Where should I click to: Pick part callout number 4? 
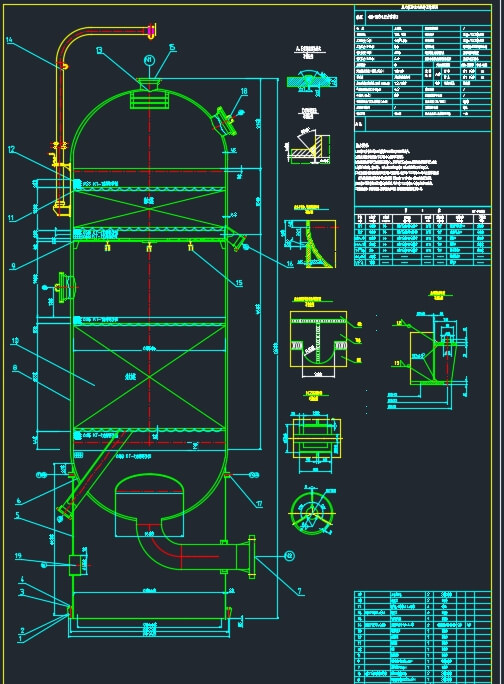(22, 579)
